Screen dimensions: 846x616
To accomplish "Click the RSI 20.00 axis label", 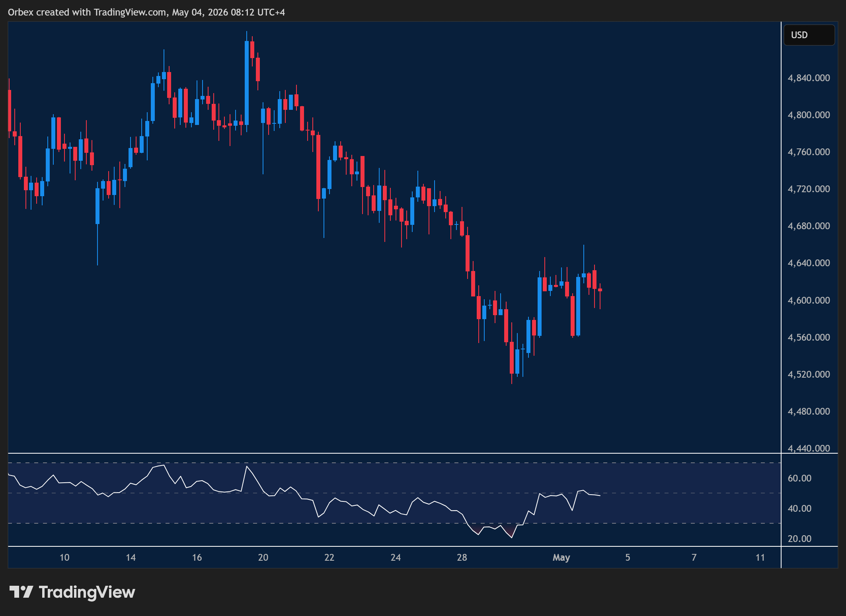I will 799,538.
